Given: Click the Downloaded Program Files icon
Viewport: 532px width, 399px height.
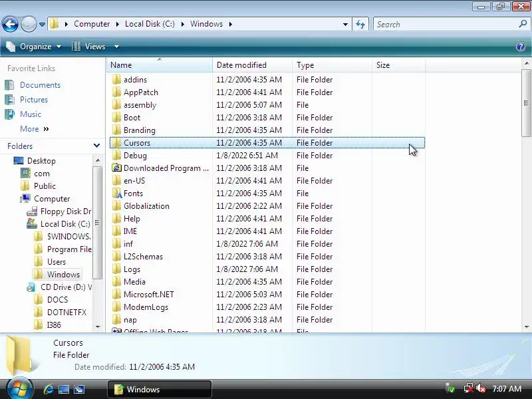Looking at the screenshot, I should pyautogui.click(x=116, y=168).
